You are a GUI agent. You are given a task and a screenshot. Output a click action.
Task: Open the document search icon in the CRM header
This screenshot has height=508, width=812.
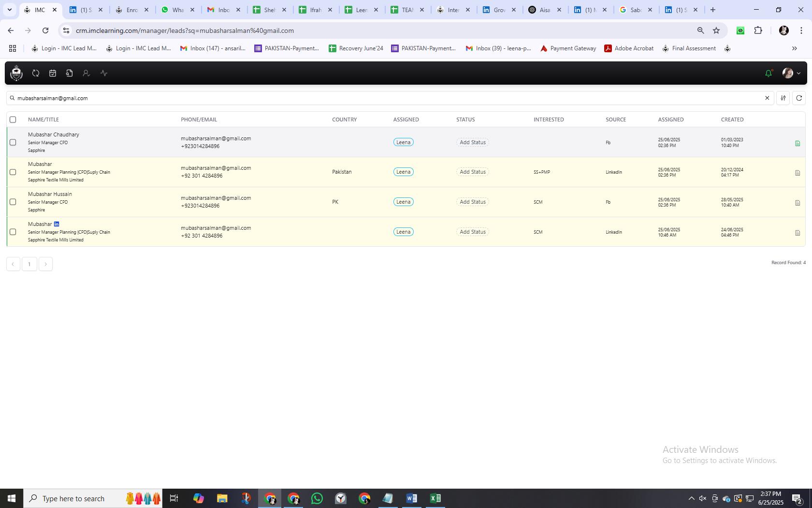coord(70,73)
